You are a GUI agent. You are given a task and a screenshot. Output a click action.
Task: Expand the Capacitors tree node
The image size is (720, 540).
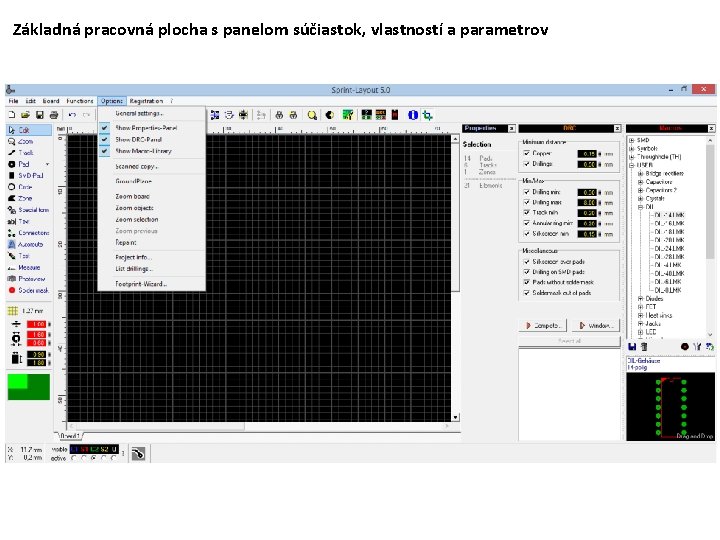coord(640,182)
